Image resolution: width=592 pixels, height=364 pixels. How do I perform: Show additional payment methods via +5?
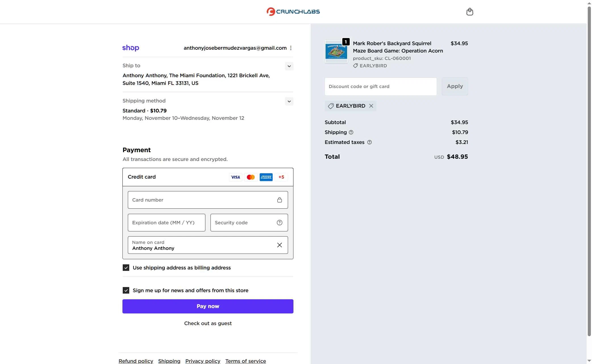click(x=281, y=177)
